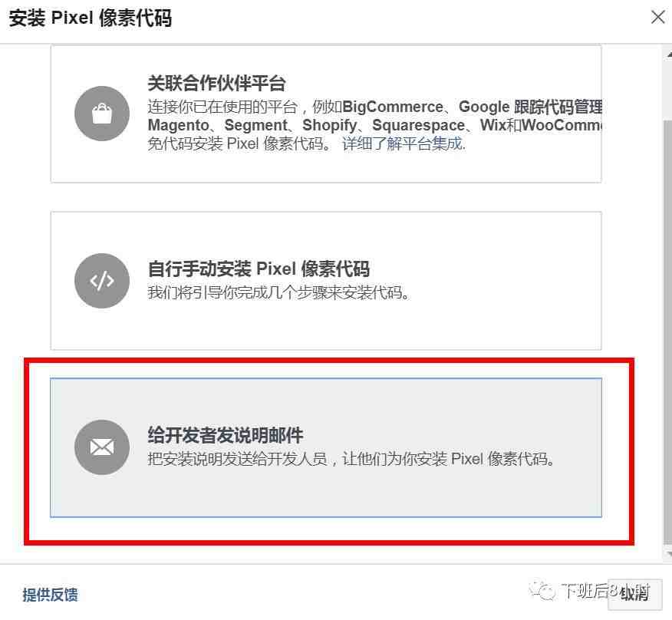Click the scrollbar down arrow
Viewport: 672px width, 620px height.
pos(669,553)
